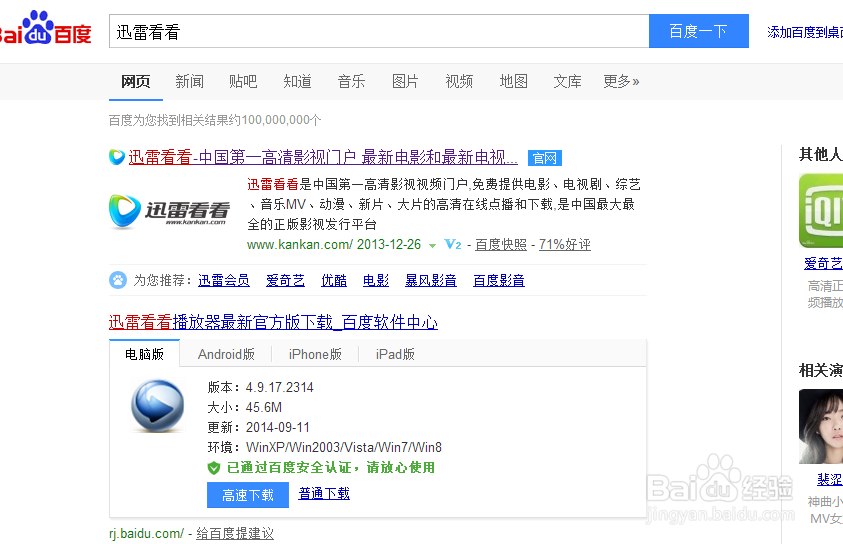This screenshot has width=843, height=544.
Task: Open the 迅雷会员 recommended link
Action: click(x=224, y=280)
